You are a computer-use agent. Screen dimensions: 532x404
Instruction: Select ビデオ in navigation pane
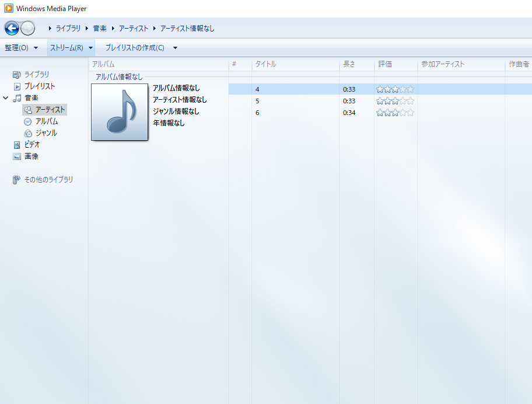pyautogui.click(x=32, y=145)
